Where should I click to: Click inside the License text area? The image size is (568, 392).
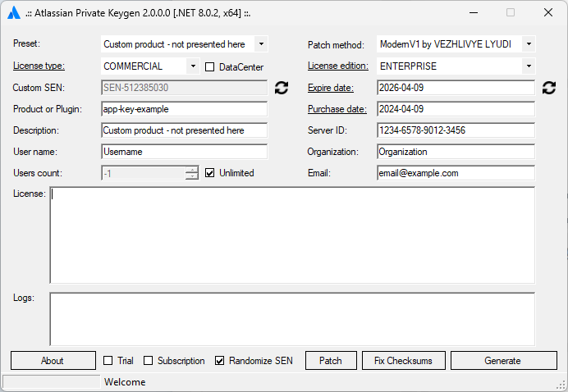(x=292, y=235)
